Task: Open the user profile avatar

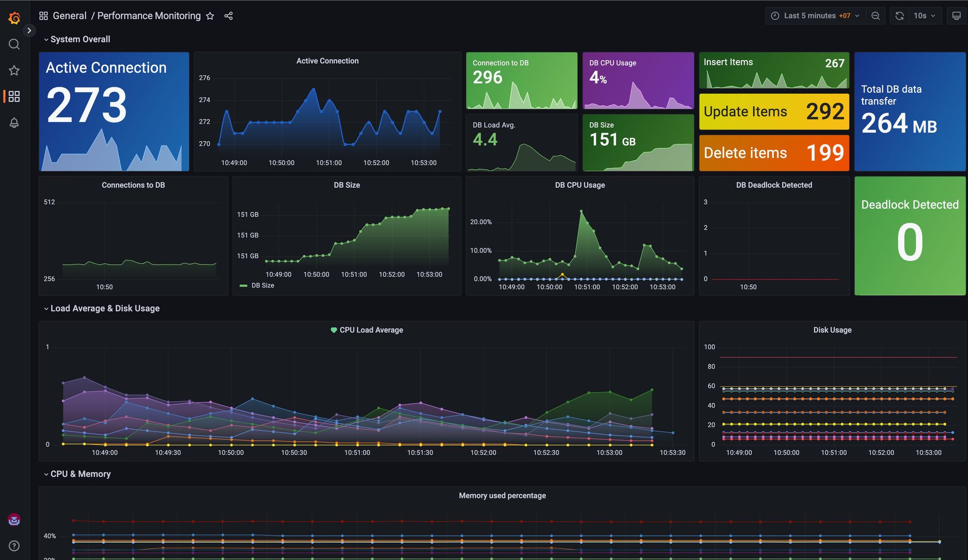Action: 14,520
